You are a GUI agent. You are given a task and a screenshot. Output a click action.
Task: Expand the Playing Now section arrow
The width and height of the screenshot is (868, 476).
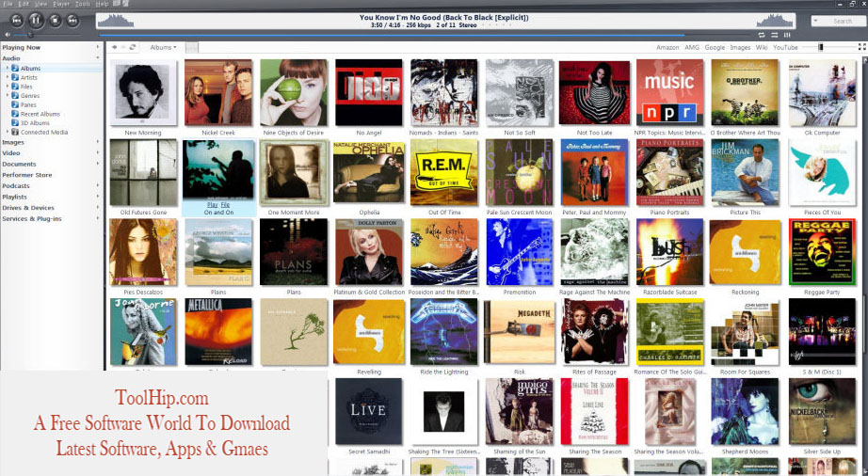click(98, 48)
